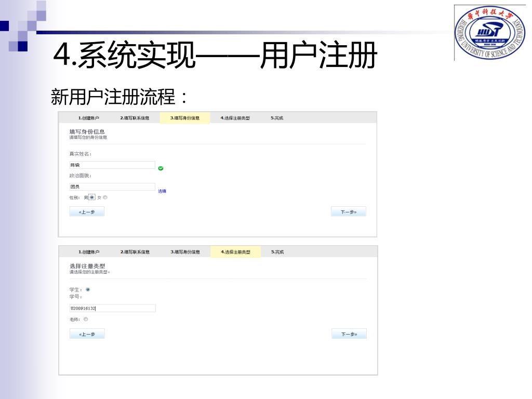Screen dimensions: 532x399
Task: Focus the 真实姓名 input containing 陈晓
Action: [x=112, y=165]
